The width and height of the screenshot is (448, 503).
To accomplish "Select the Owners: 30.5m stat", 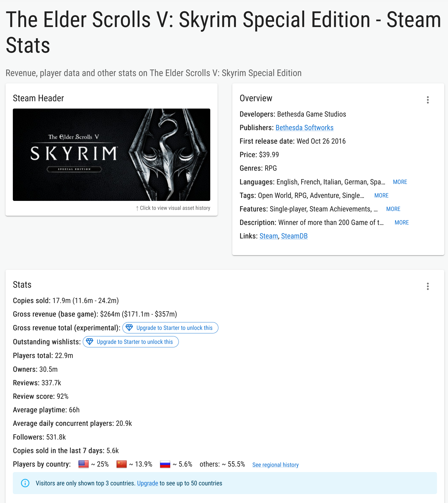I will [35, 369].
